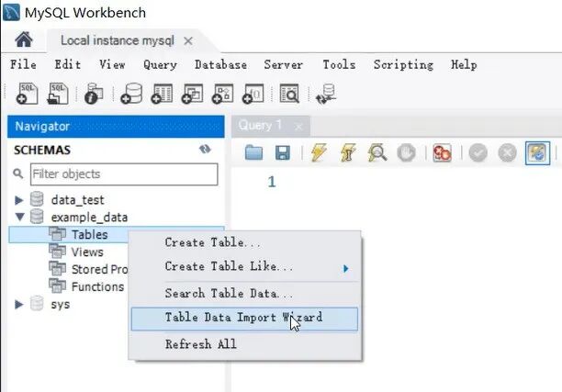The image size is (562, 392).
Task: Select the Tables node under example_data
Action: (90, 235)
